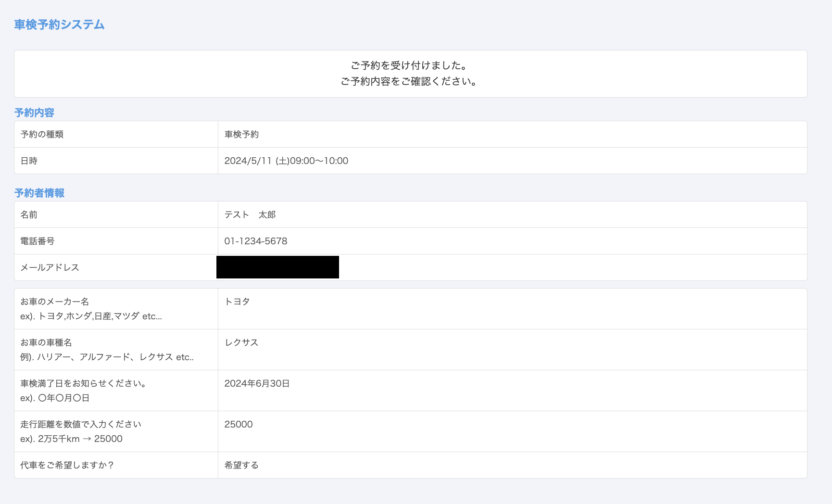Select the レクサス answer in the model row
Image resolution: width=832 pixels, height=504 pixels.
[x=241, y=342]
